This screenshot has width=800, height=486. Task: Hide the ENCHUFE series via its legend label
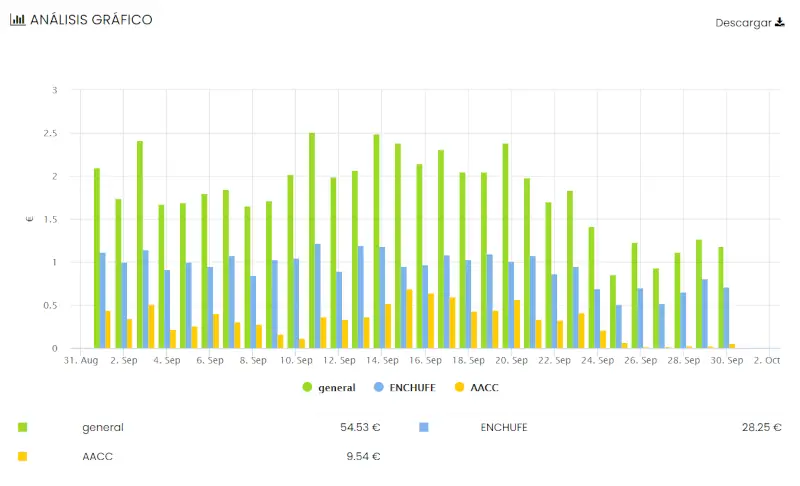(x=413, y=387)
